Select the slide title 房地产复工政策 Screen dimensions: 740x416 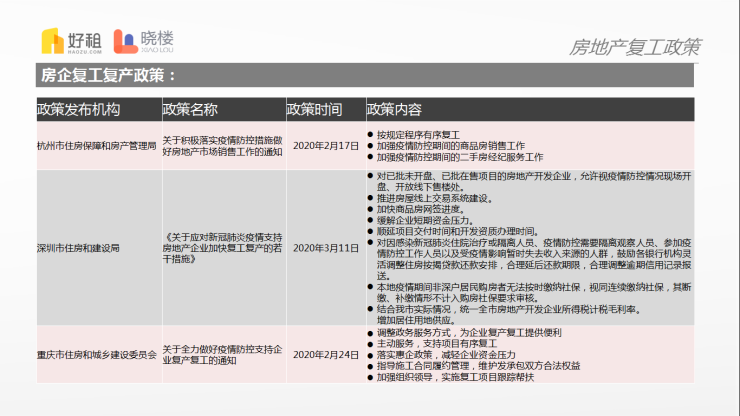[x=635, y=47]
